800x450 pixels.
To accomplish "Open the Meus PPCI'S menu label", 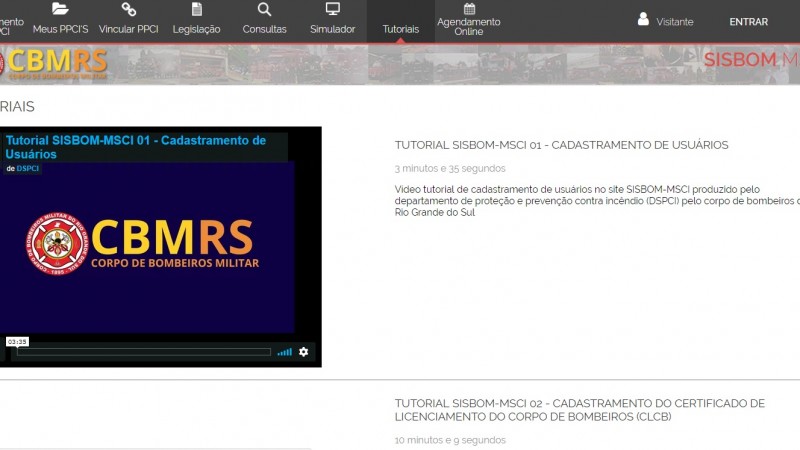I will point(60,29).
